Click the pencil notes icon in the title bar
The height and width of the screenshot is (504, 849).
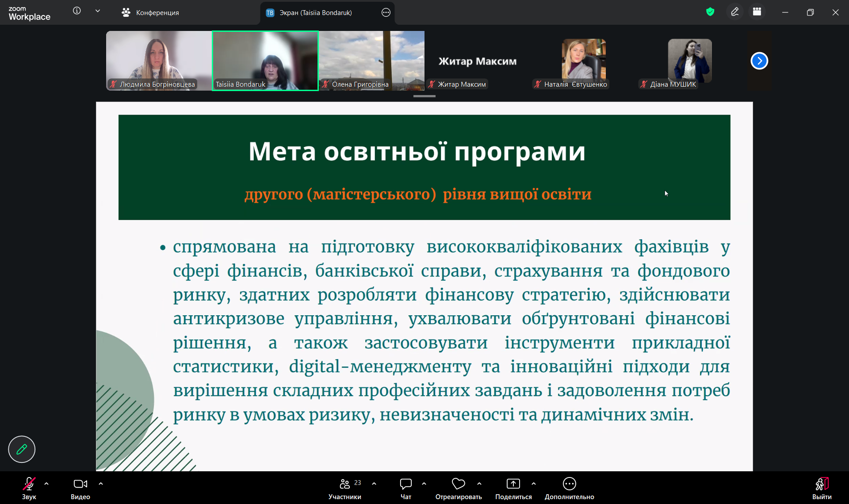click(x=735, y=12)
